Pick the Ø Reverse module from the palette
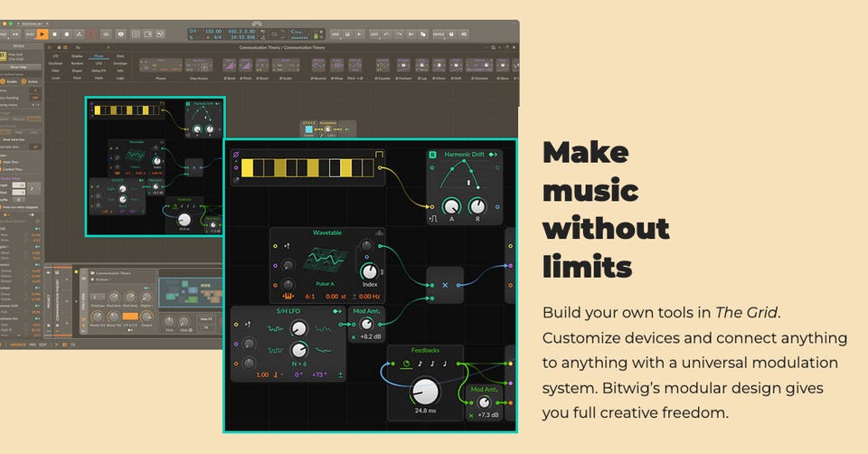The image size is (868, 454). click(x=318, y=67)
